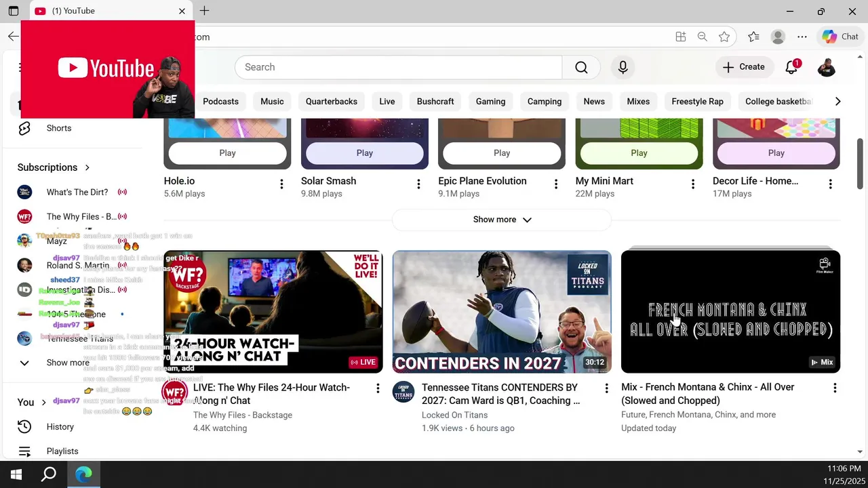The width and height of the screenshot is (868, 488).
Task: Play Decor Life game
Action: click(776, 153)
